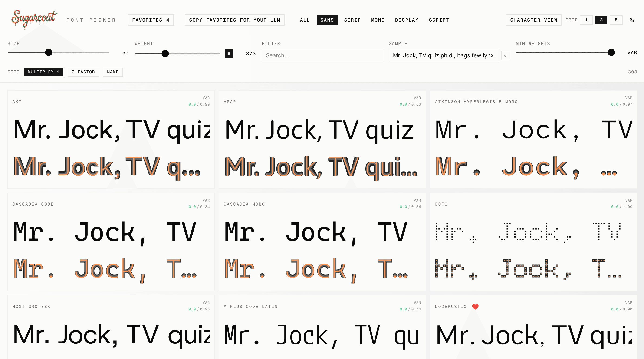Switch to Serif fonts
This screenshot has width=644, height=359.
coord(352,20)
